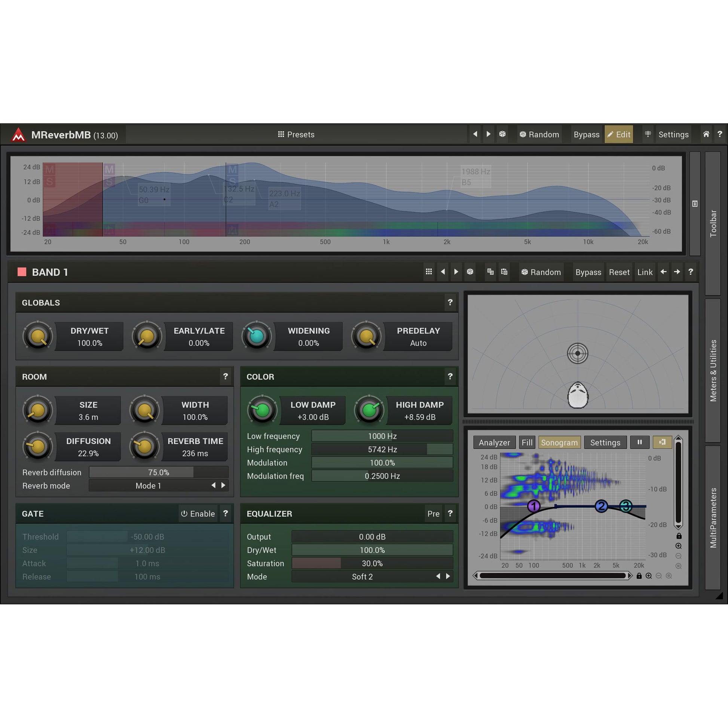Viewport: 728px width, 728px height.
Task: Click the random dice icon beside preset arrows
Action: (x=502, y=134)
